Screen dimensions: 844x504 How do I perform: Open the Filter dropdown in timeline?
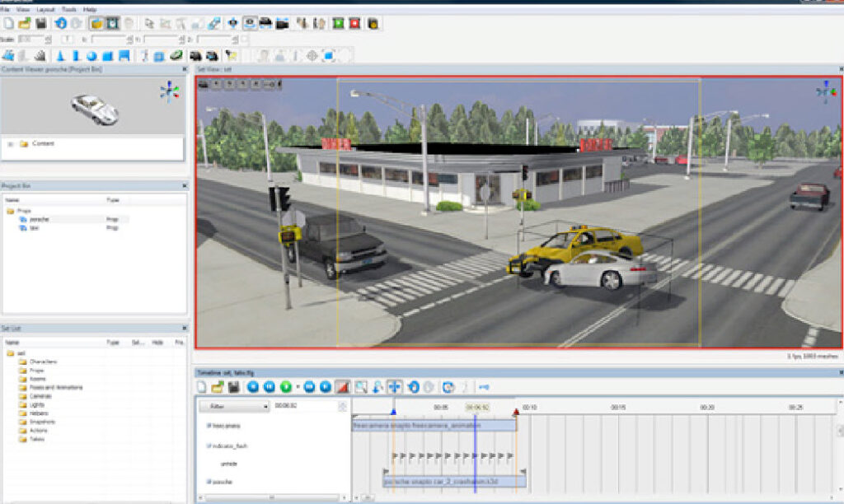tap(234, 407)
